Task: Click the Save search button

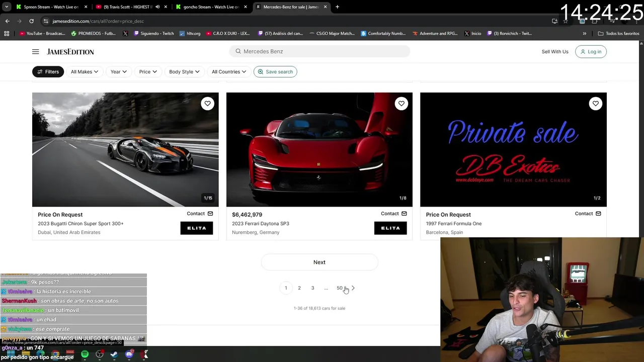Action: coord(275,72)
